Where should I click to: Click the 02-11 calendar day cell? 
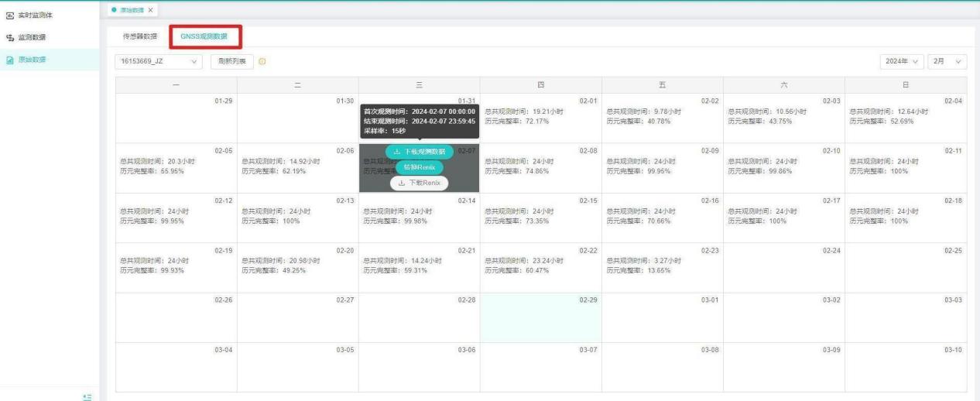(x=905, y=167)
